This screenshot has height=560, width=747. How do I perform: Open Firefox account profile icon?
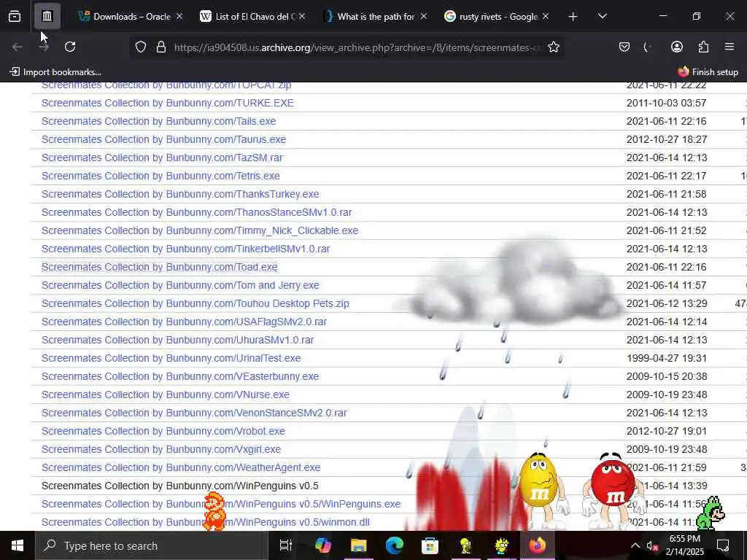point(677,47)
